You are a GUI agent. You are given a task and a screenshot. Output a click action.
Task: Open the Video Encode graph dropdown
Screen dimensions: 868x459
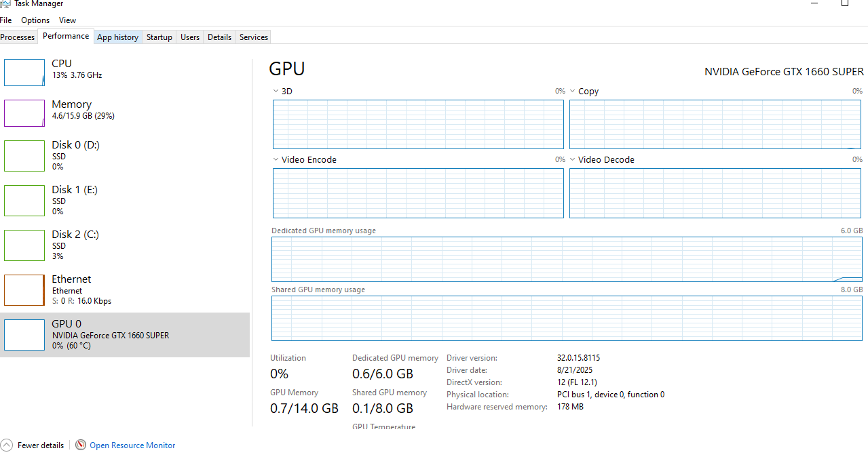click(276, 160)
